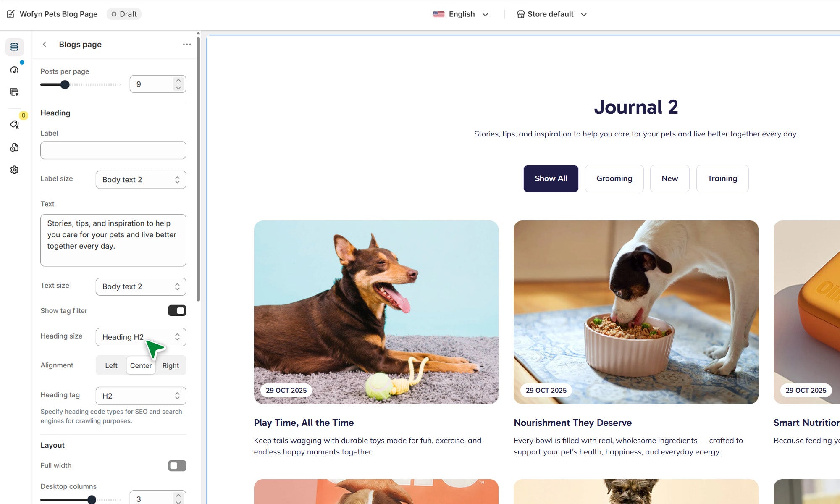840x504 pixels.
Task: Open the settings gear icon
Action: 14,170
